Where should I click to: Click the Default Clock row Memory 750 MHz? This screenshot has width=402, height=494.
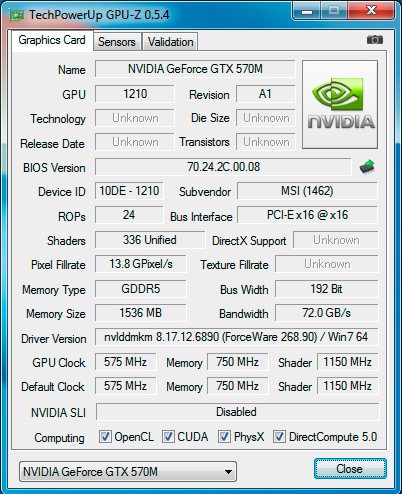point(237,386)
